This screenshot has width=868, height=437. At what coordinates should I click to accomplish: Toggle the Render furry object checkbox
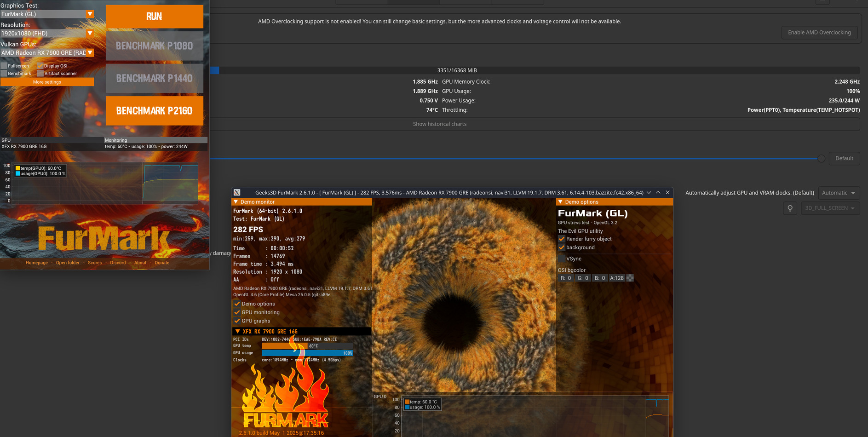(562, 239)
